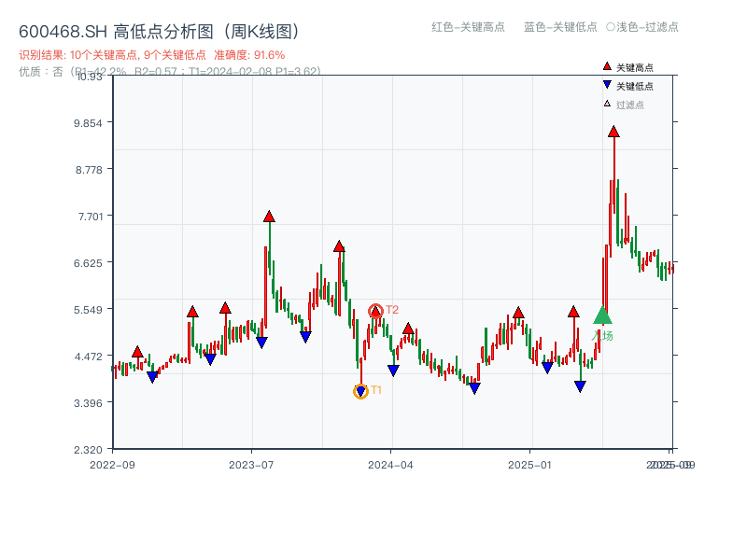Click the last blue down arrow before the 2025 rally
This screenshot has height=560, width=747.
(581, 385)
